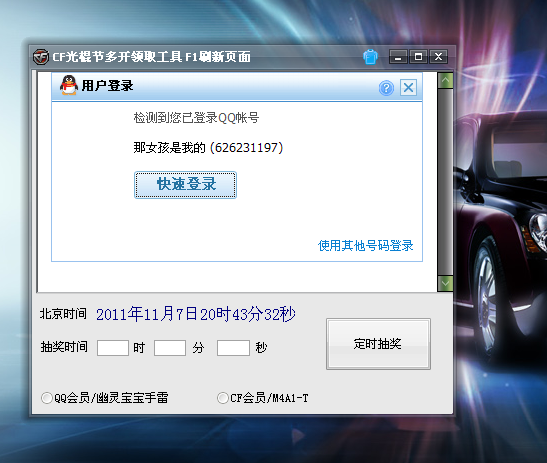Viewport: 547px width, 463px height.
Task: Select CF会员/M4A1-T radio option
Action: (x=263, y=398)
